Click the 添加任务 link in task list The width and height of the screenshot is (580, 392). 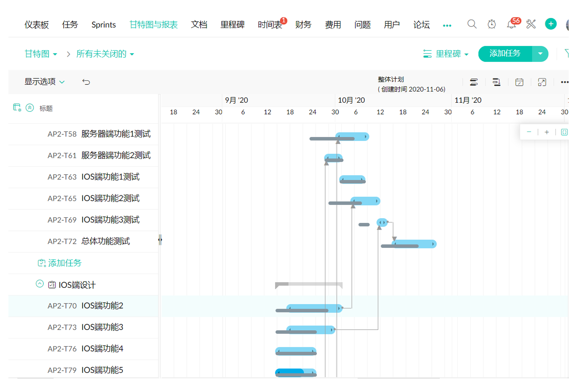pyautogui.click(x=64, y=263)
